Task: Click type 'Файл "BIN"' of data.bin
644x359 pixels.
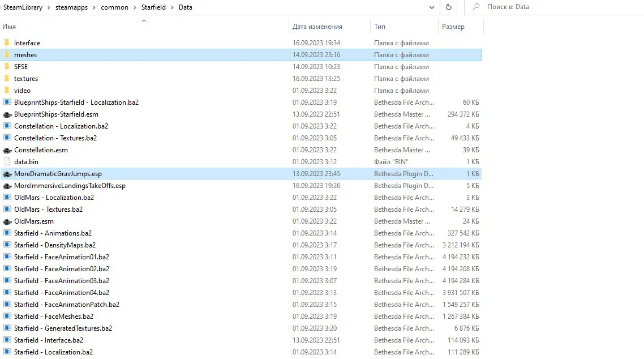Action: pos(391,162)
